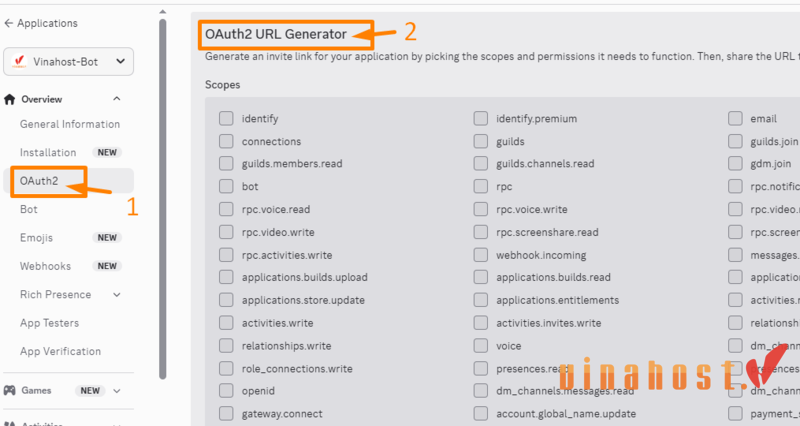Collapse the Overview section chevron
The image size is (800, 426).
click(117, 99)
